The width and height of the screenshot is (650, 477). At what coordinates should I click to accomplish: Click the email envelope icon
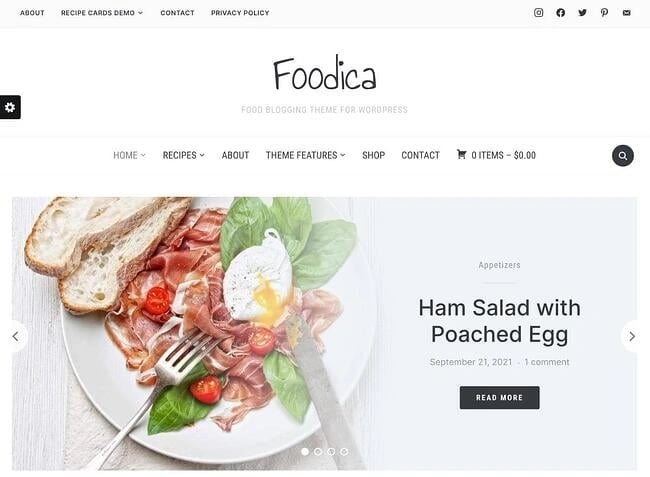(626, 13)
